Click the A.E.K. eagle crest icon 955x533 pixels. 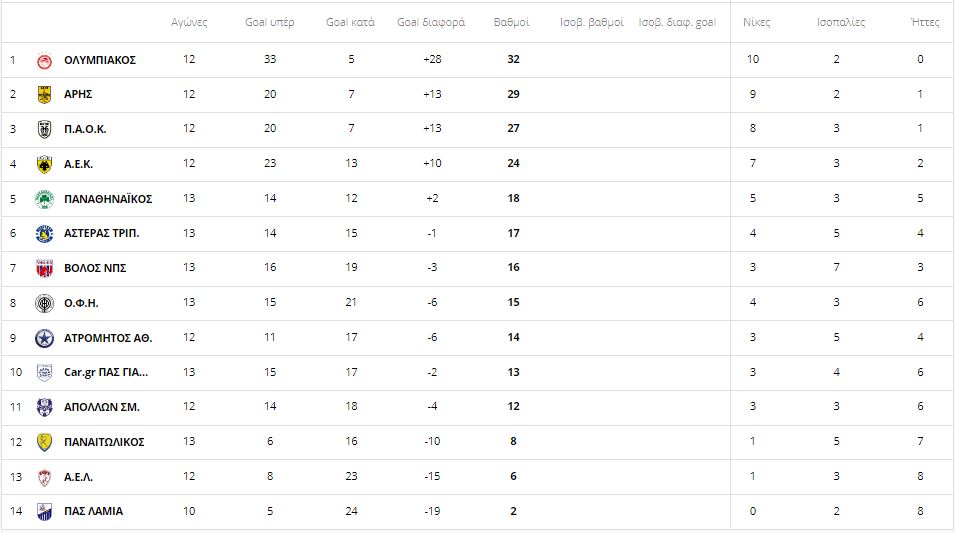44,164
